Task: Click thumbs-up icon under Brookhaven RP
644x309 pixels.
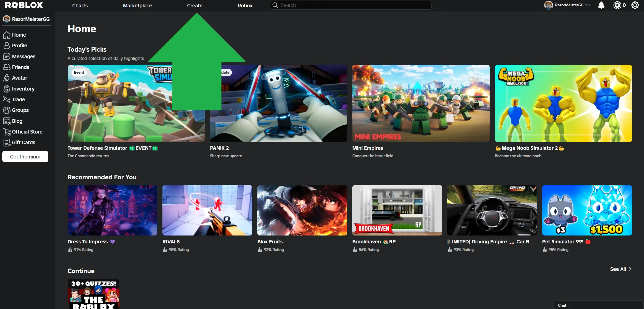Action: click(x=355, y=250)
